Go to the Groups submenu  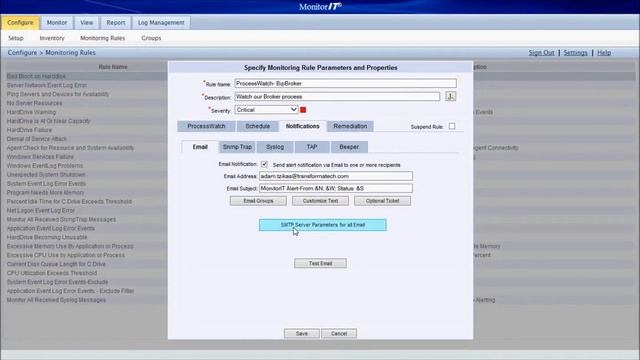(151, 38)
